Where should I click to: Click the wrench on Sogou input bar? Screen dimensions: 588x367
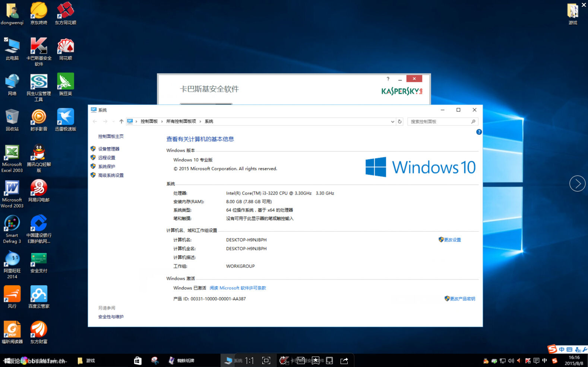click(585, 349)
